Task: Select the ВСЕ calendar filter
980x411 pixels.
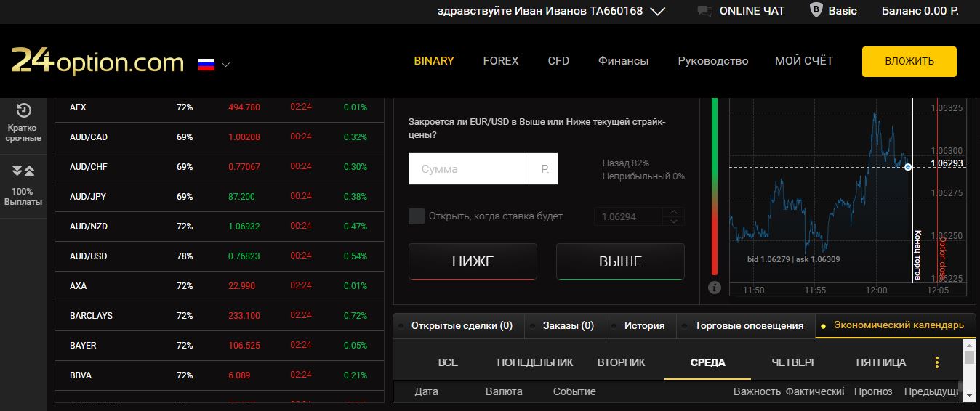Action: click(449, 362)
